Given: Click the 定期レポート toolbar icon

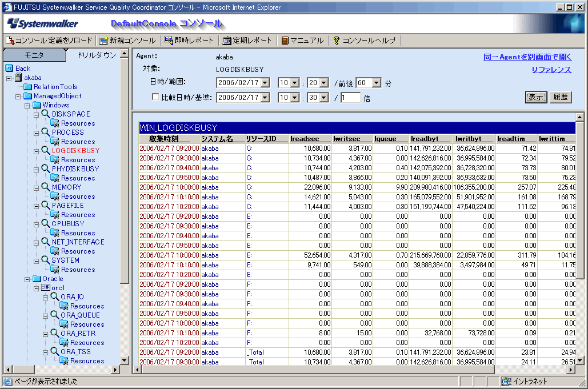Looking at the screenshot, I should click(227, 41).
